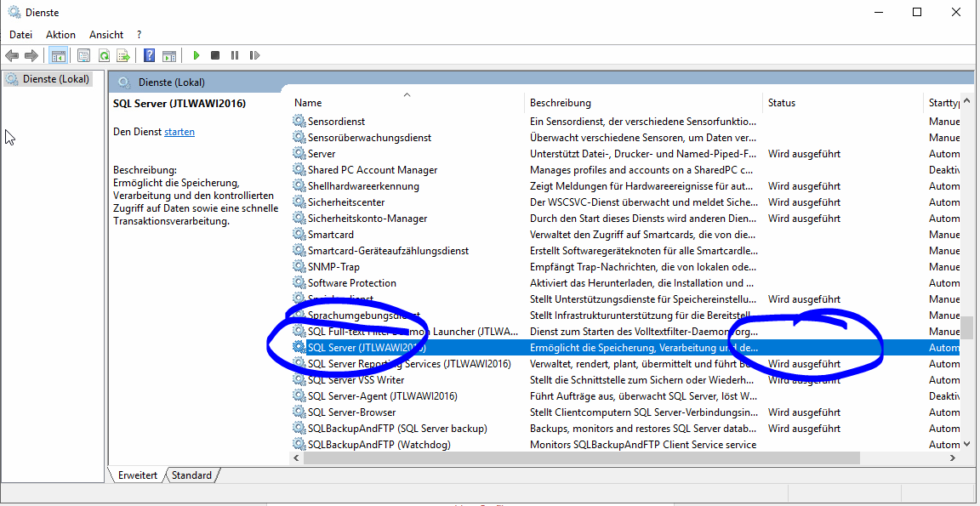Click the gear icon of the Smartcard row
This screenshot has width=980, height=506.
tap(299, 234)
